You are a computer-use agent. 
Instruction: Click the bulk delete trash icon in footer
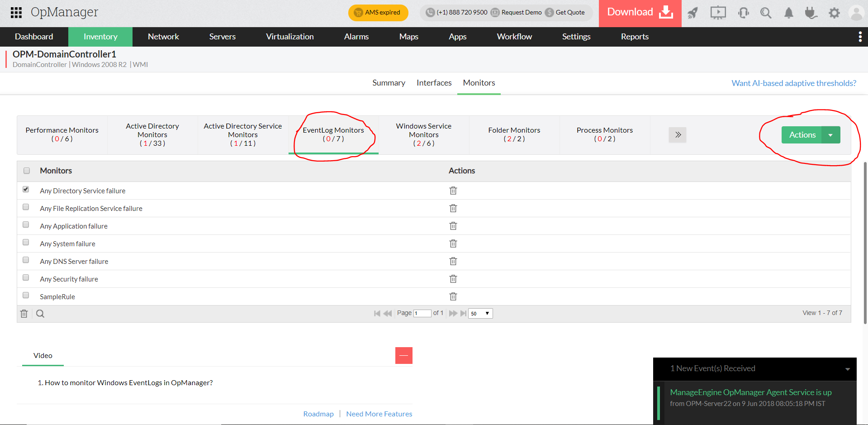pyautogui.click(x=24, y=314)
